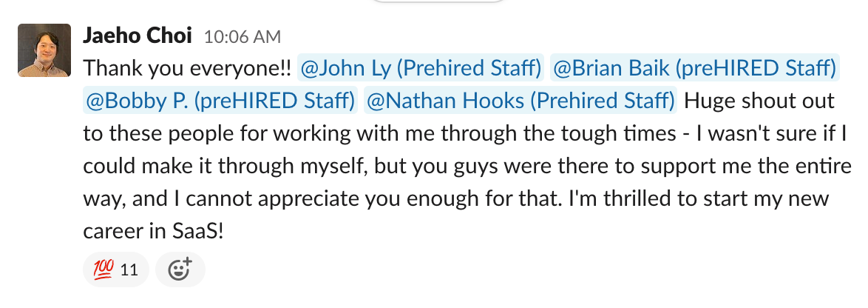Click the date divider pill at top
This screenshot has height=308, width=868.
coord(436,2)
